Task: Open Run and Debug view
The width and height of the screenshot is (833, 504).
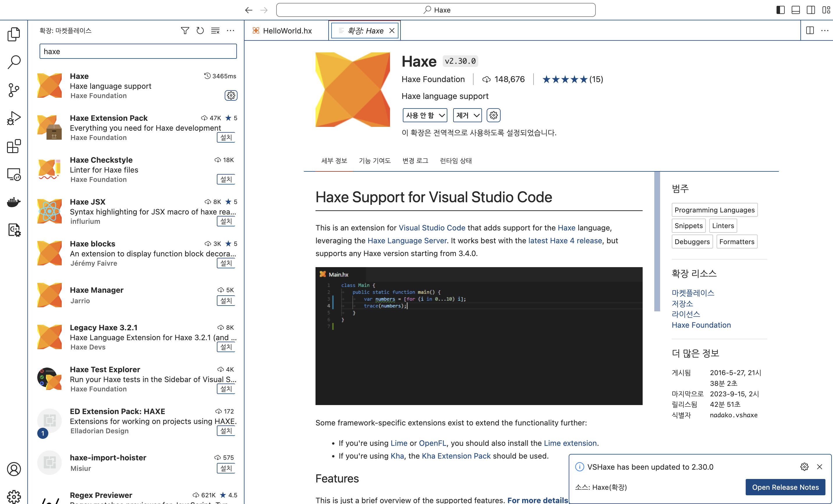Action: [13, 118]
